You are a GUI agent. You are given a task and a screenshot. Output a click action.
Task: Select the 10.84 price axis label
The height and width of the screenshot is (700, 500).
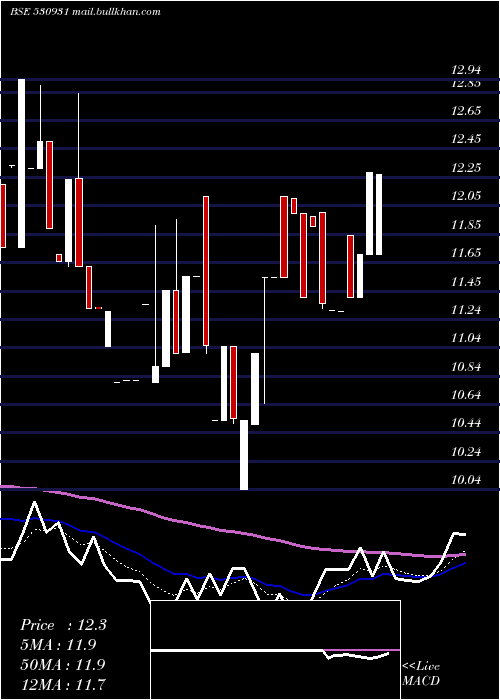[x=466, y=367]
